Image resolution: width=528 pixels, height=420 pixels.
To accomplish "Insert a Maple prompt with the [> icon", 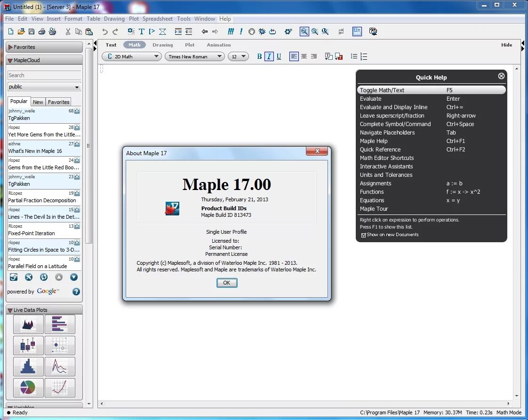I will (x=152, y=32).
